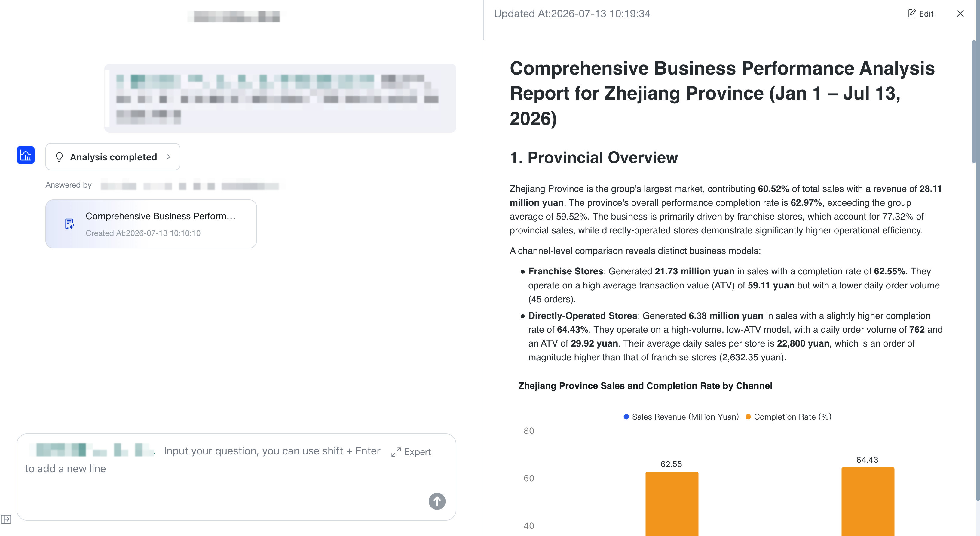Click the lightbulb icon in Analysis completed

point(59,157)
